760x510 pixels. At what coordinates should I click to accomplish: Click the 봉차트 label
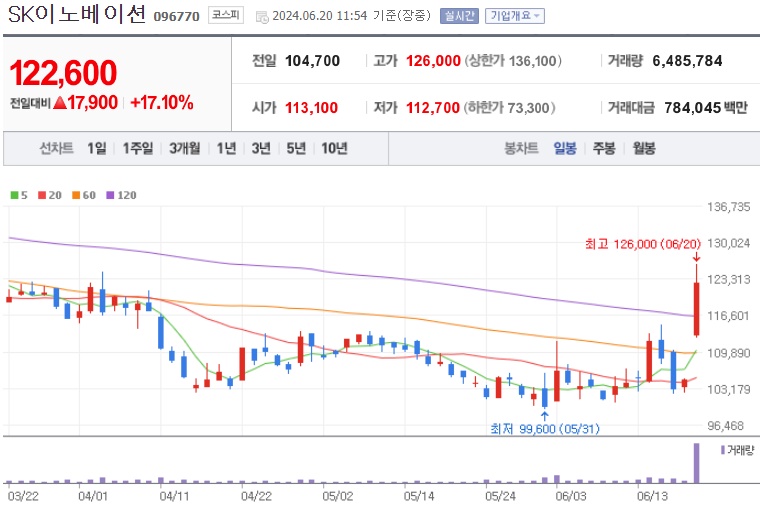coord(521,148)
